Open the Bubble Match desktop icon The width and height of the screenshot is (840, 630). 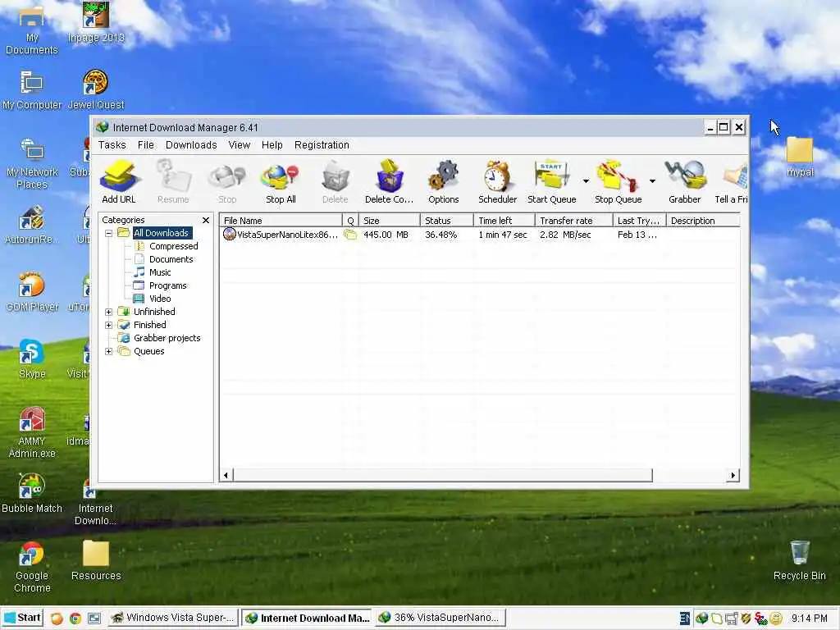(x=32, y=493)
